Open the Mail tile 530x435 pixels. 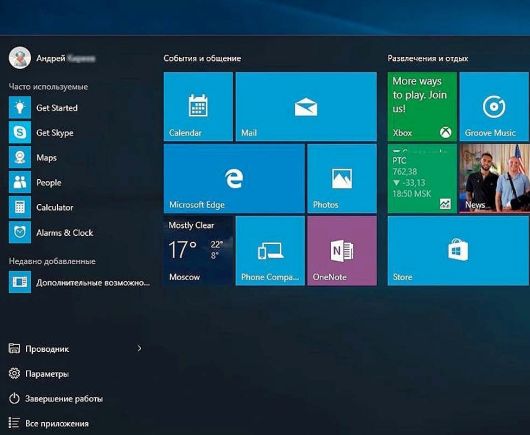point(306,106)
